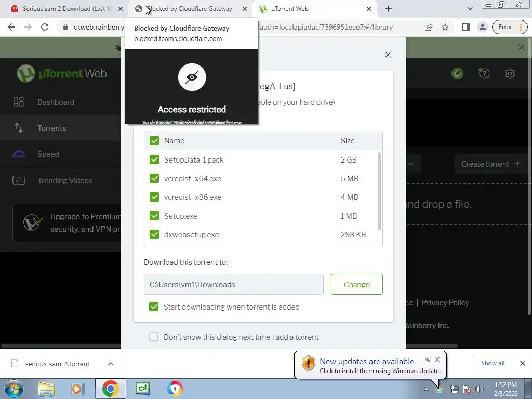Expand serious-sam-2.torrent download options arrow
Image resolution: width=532 pixels, height=399 pixels.
111,364
